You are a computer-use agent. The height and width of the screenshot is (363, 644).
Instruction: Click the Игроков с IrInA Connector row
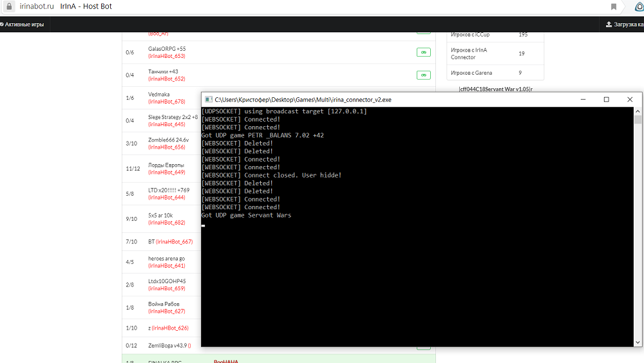pos(495,53)
